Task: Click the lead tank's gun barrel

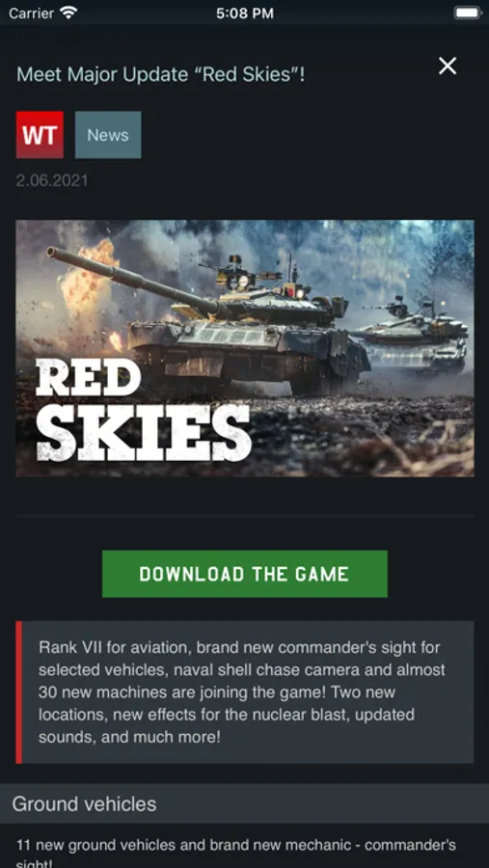Action: [x=133, y=279]
